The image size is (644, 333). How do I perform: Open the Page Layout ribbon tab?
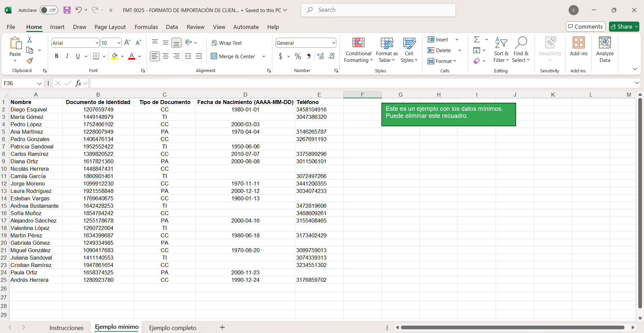110,27
